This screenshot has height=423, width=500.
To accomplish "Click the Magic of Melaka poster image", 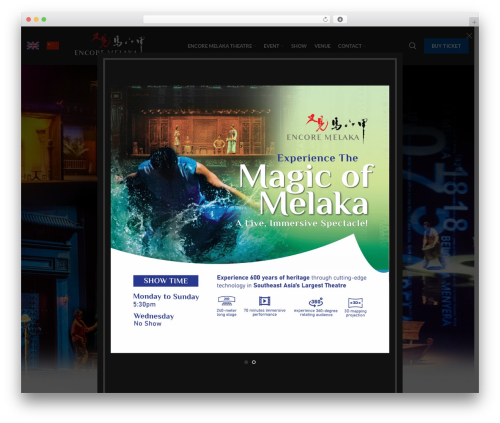I will coord(250,219).
